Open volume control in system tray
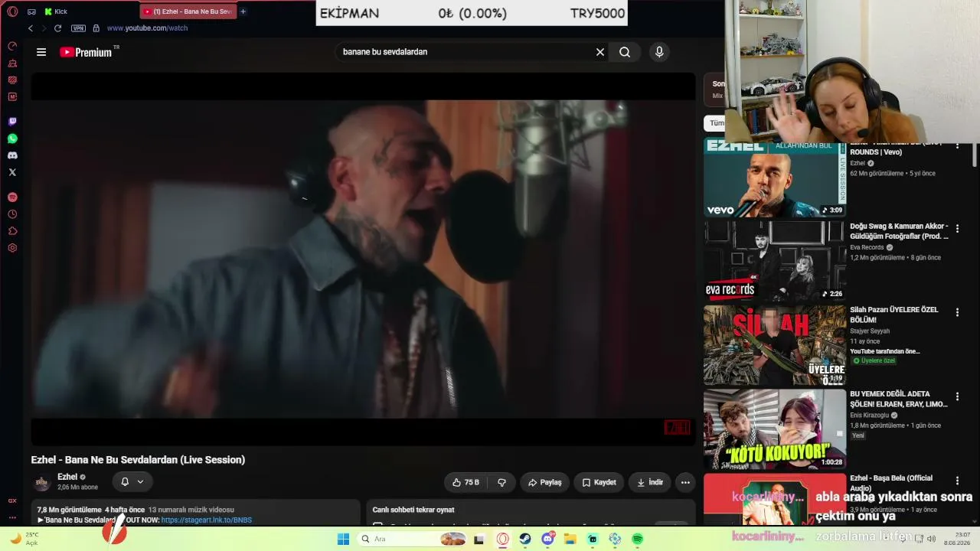The width and height of the screenshot is (980, 551). pos(932,539)
